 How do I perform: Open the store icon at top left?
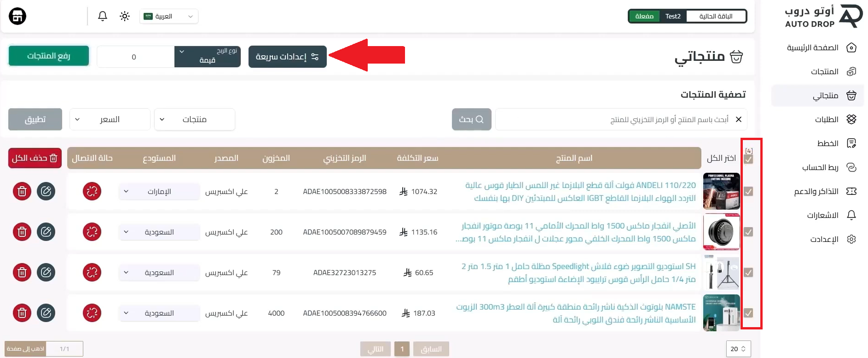pyautogui.click(x=17, y=16)
